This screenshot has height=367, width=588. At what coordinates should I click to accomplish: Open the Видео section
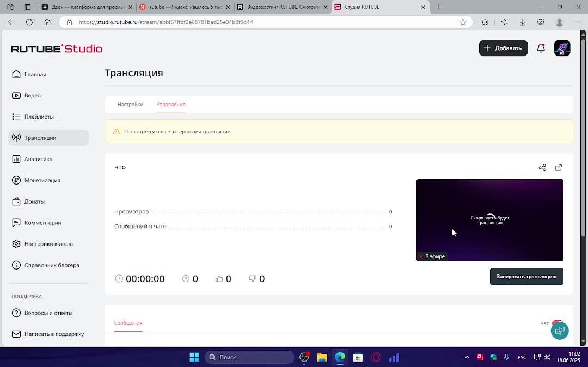pos(26,96)
